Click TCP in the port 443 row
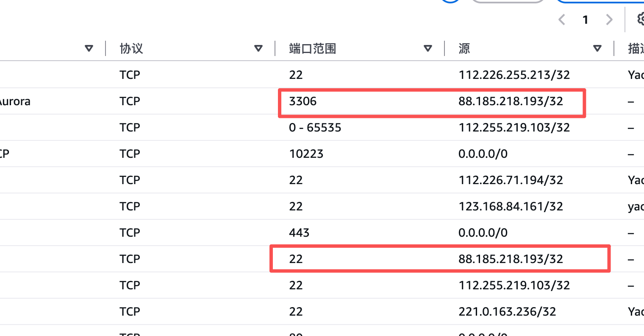 [x=130, y=232]
